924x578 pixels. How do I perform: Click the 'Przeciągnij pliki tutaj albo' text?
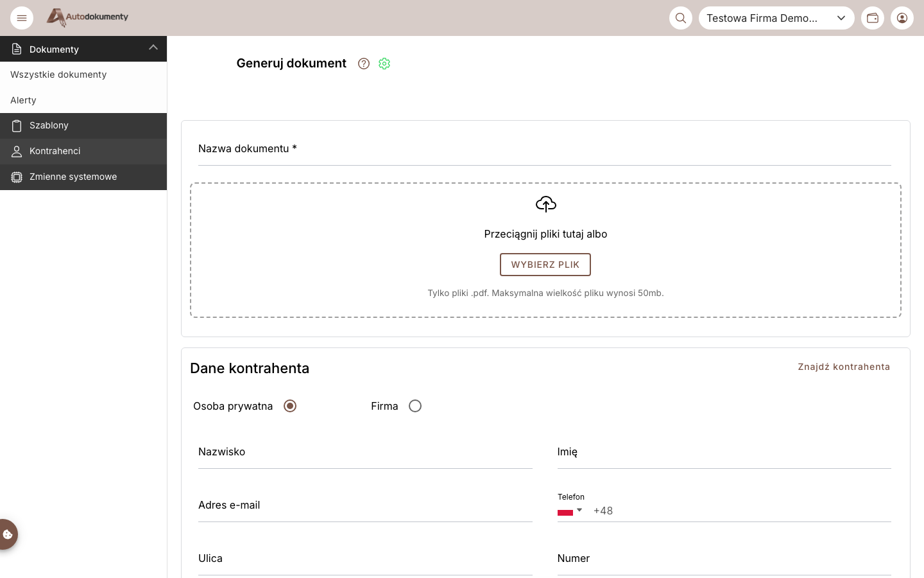545,234
